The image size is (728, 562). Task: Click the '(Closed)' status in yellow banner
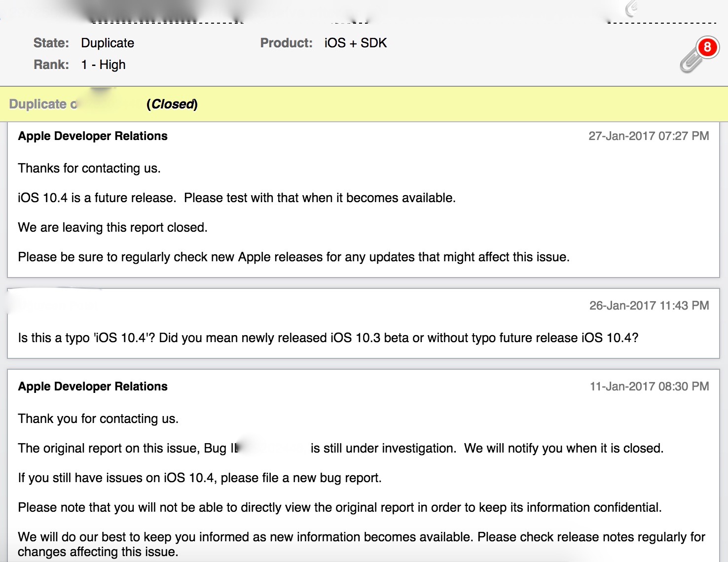(172, 104)
